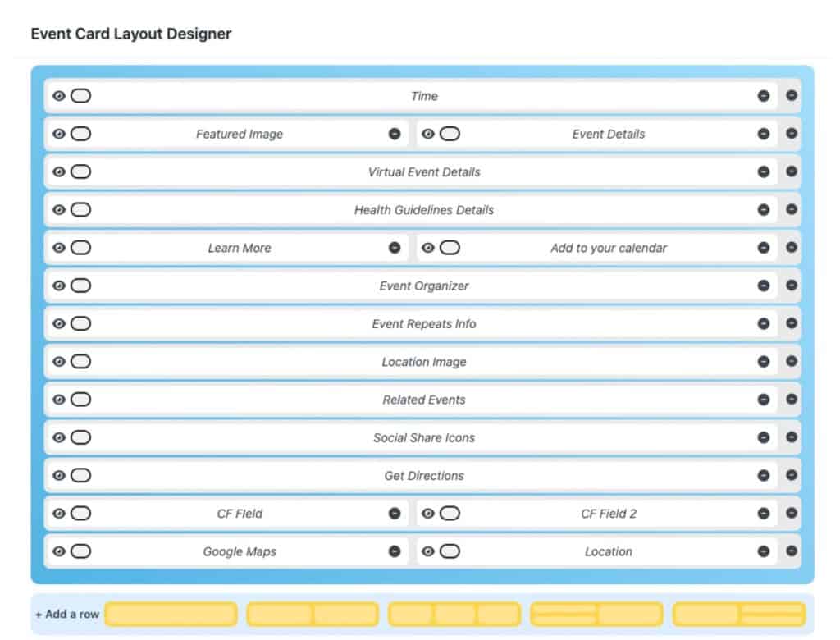This screenshot has height=640, width=840.
Task: Select the 'Event Organizer' label
Action: click(x=424, y=286)
